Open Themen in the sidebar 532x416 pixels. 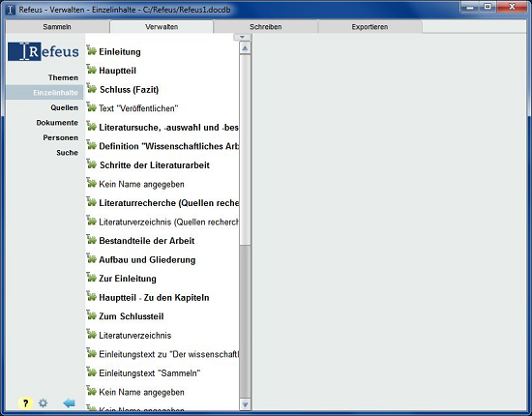click(63, 77)
